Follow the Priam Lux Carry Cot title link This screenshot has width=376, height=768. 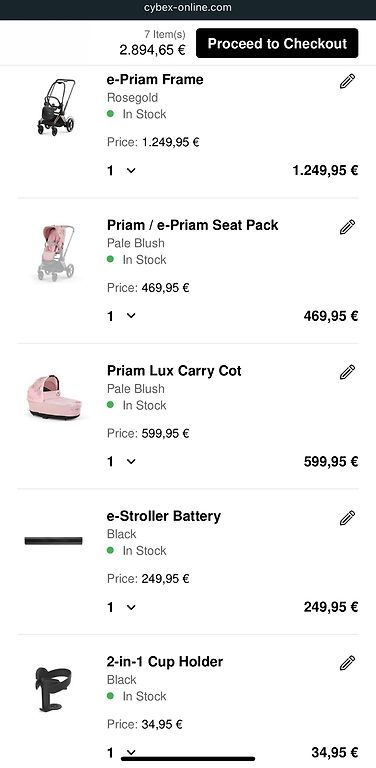pyautogui.click(x=174, y=371)
